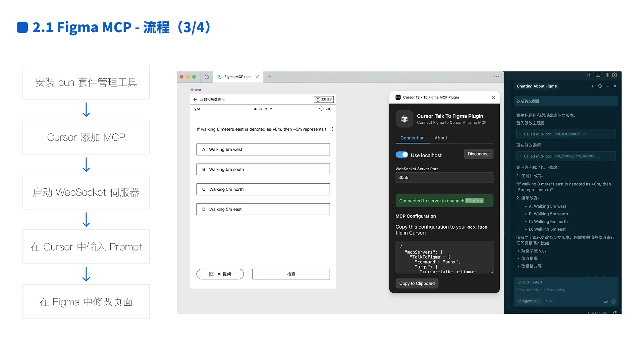Open the Cursor settings gear icon
This screenshot has width=644, height=362.
click(x=614, y=75)
